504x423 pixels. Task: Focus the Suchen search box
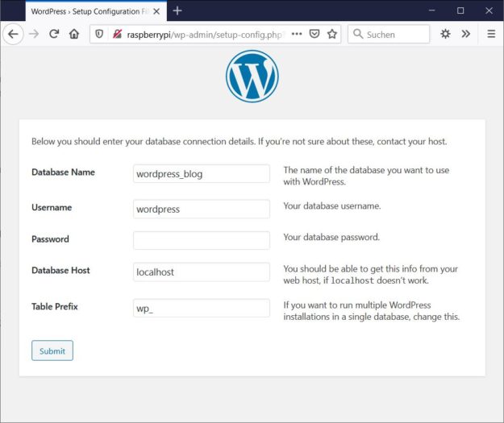coord(389,34)
